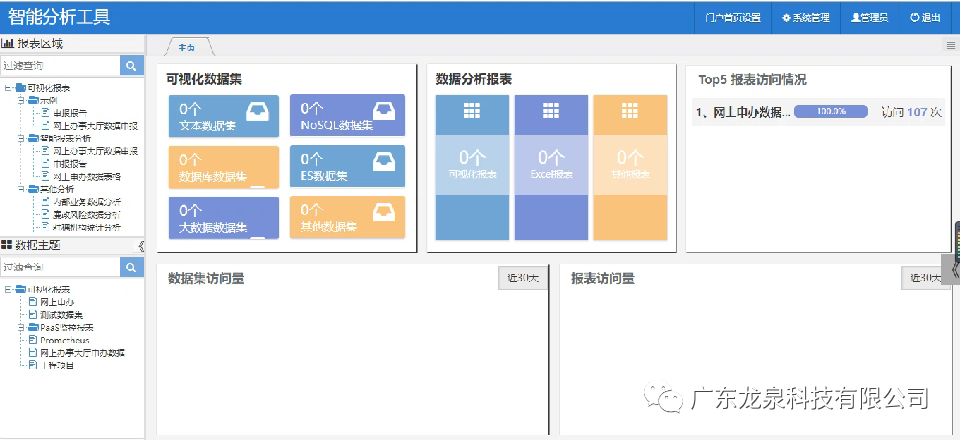The width and height of the screenshot is (961, 441).
Task: Open 系统管理 in the top bar
Action: (x=806, y=17)
